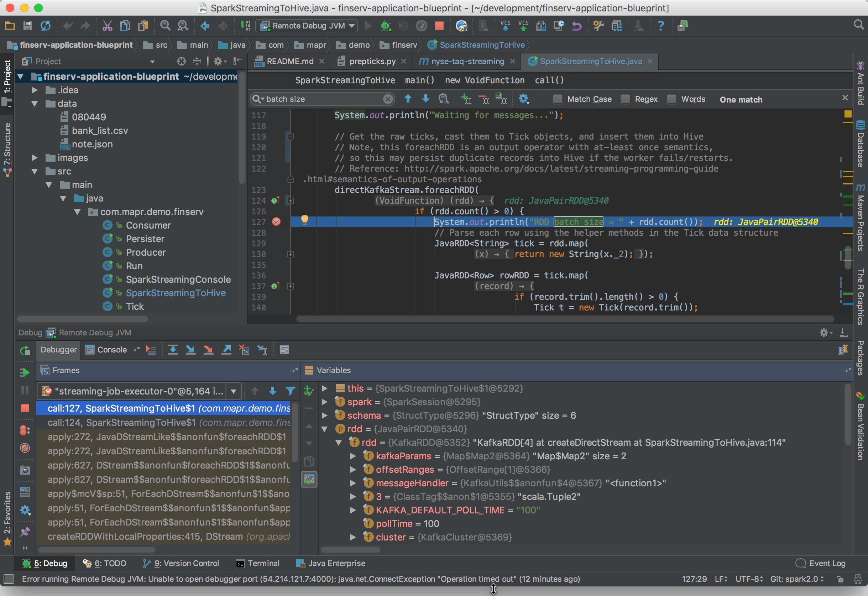Open View Breakpoints from the debug sidebar
The image size is (868, 596).
(25, 430)
